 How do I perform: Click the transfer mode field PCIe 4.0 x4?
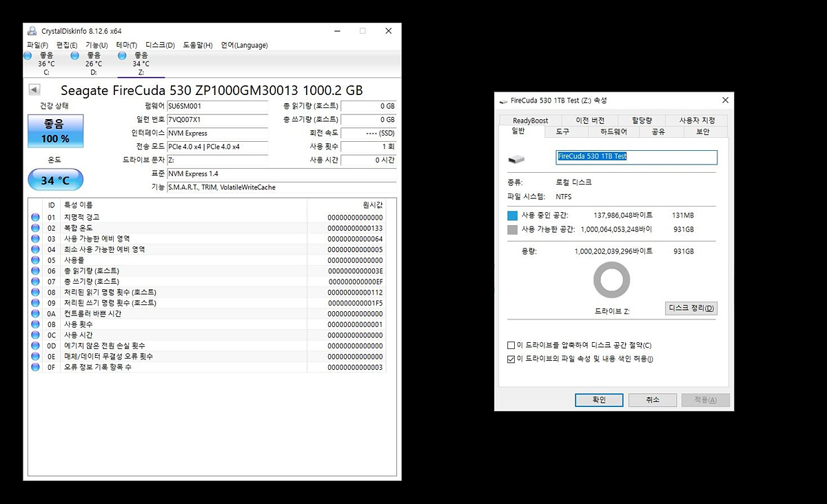(x=217, y=147)
